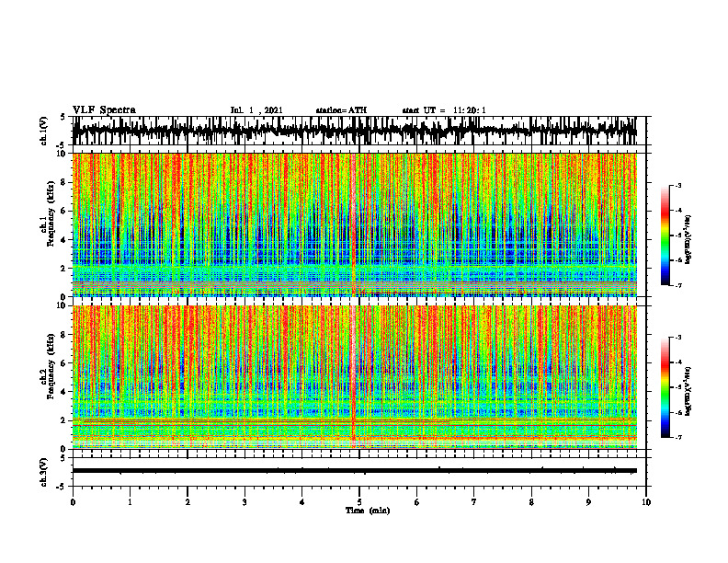The height and width of the screenshot is (563, 728).
Task: Click the '5' voltage tick of the ch.1(V) panel
Action: tap(63, 117)
